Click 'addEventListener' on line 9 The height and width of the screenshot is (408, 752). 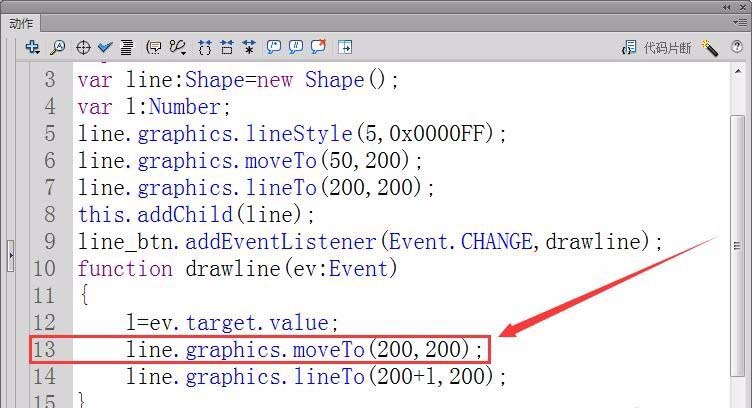tap(281, 242)
